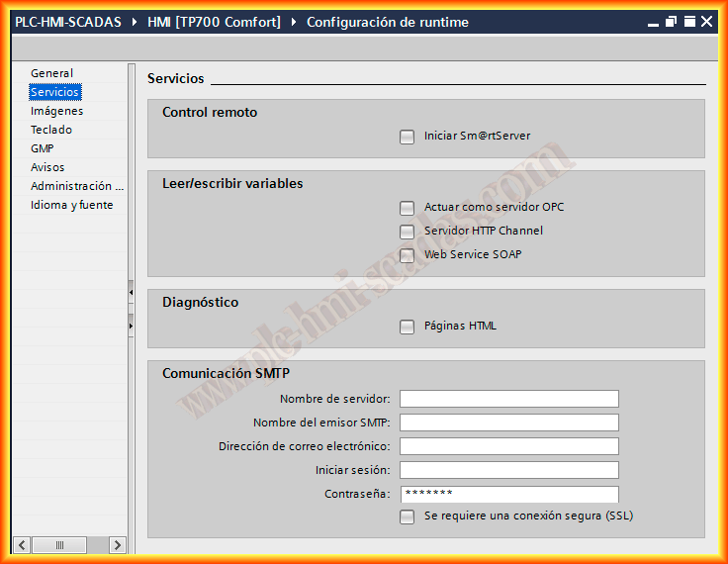This screenshot has height=564, width=728.
Task: Enable Web Service SOAP checkbox
Action: pyautogui.click(x=407, y=255)
